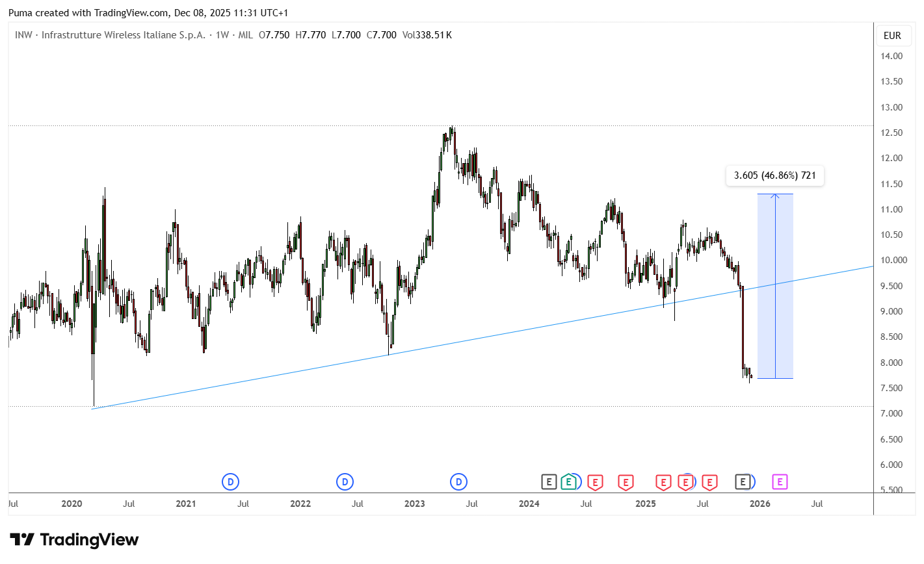Select the 3.605 (46.86%) price range label
This screenshot has width=924, height=564.
point(775,175)
